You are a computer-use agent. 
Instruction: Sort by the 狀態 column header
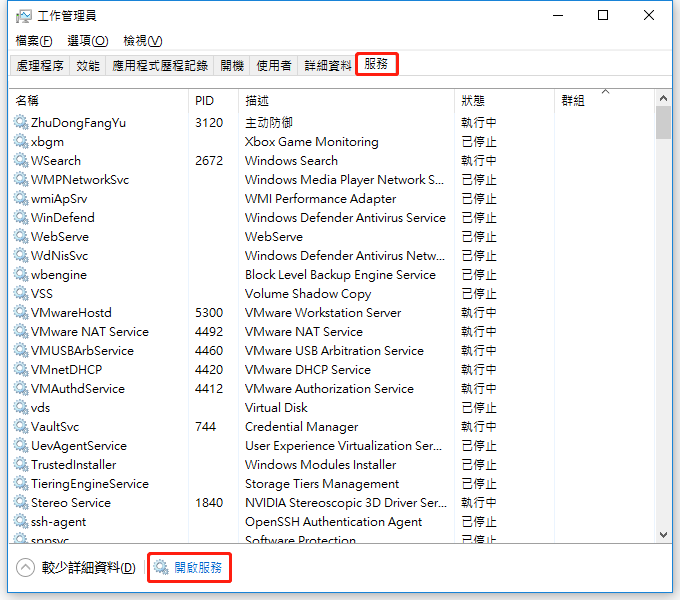tap(504, 101)
